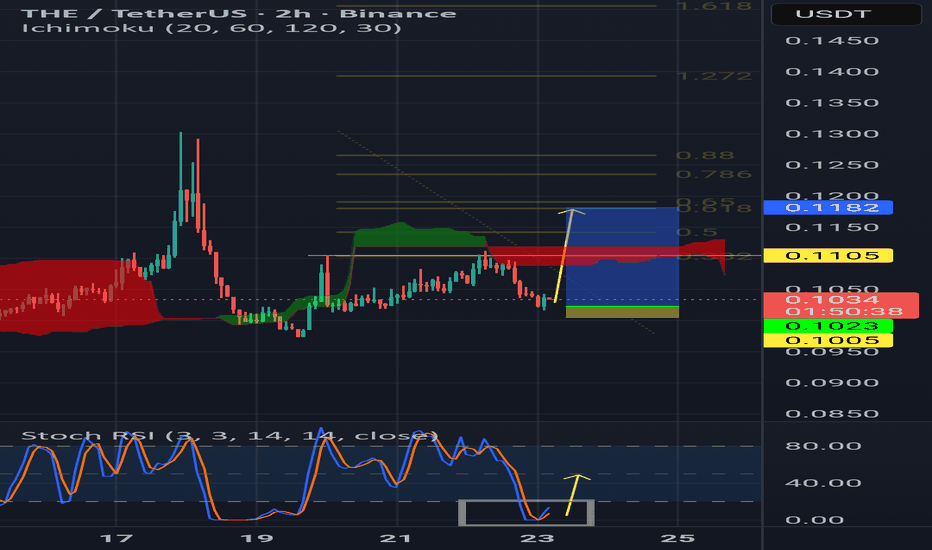Click date 19 on the time axis
932x550 pixels.
click(257, 539)
